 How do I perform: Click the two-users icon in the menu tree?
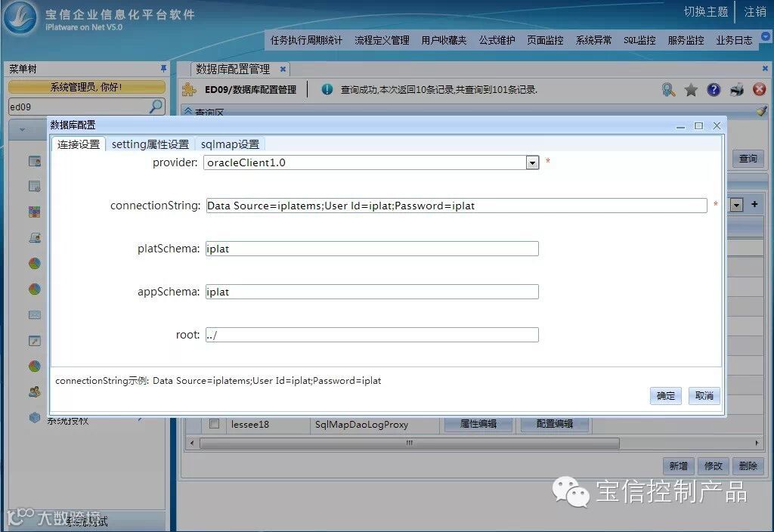(35, 392)
